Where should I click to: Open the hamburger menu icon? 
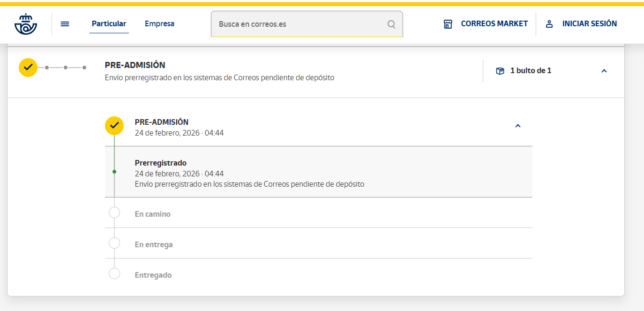pyautogui.click(x=65, y=24)
